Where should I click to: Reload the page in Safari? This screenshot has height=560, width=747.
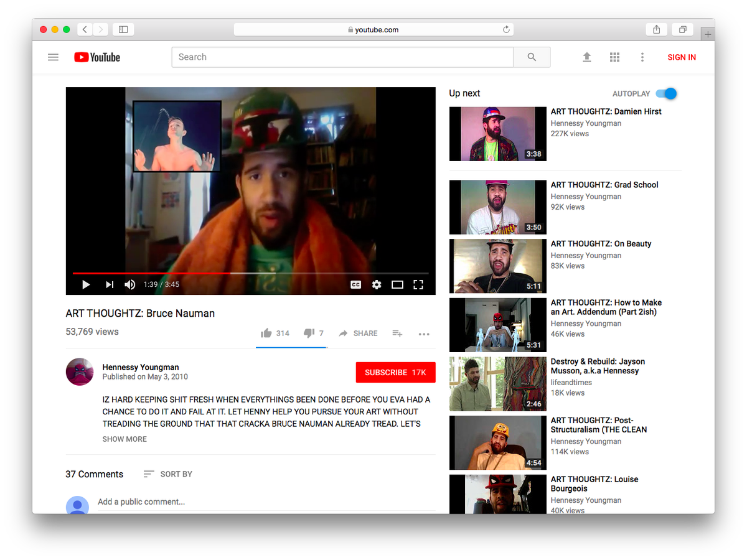coord(506,29)
